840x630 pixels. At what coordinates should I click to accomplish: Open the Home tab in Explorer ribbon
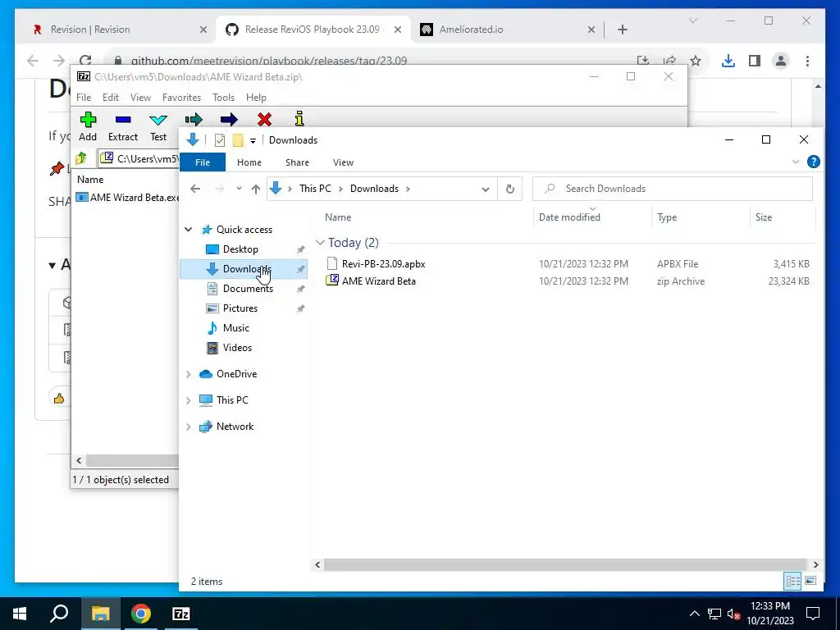tap(249, 162)
